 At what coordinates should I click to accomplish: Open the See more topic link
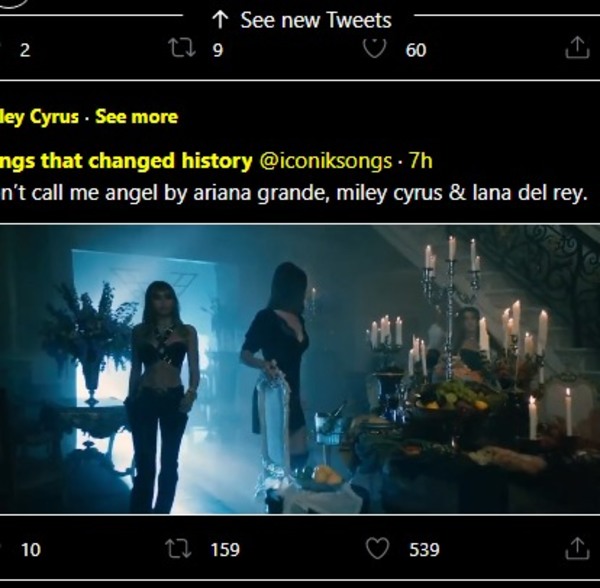click(x=136, y=116)
